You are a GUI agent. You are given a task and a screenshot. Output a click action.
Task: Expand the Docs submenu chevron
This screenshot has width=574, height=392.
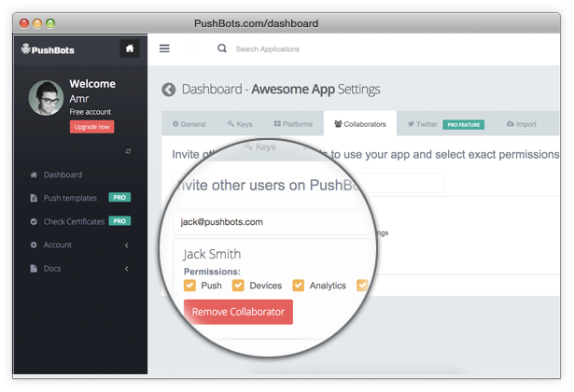tap(127, 269)
